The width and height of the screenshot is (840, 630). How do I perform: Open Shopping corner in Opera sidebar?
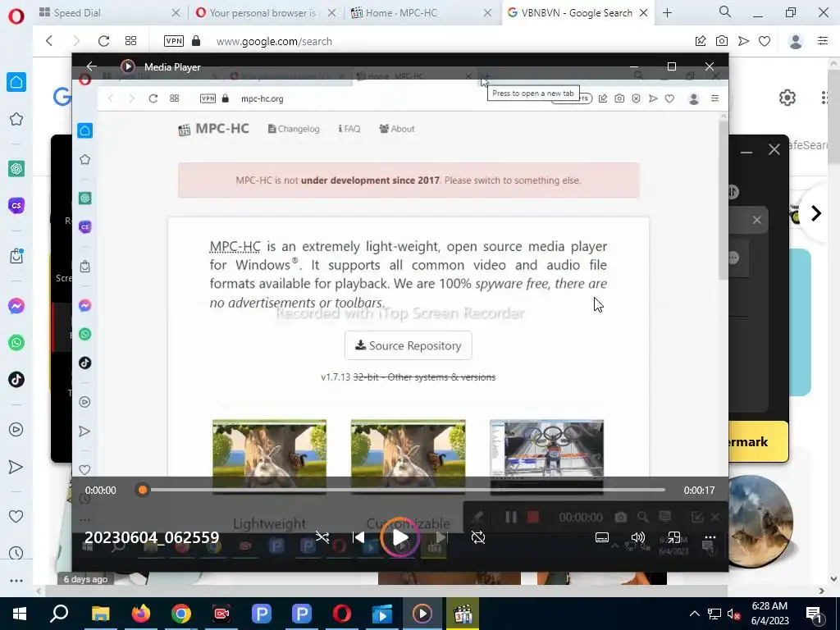pyautogui.click(x=16, y=256)
